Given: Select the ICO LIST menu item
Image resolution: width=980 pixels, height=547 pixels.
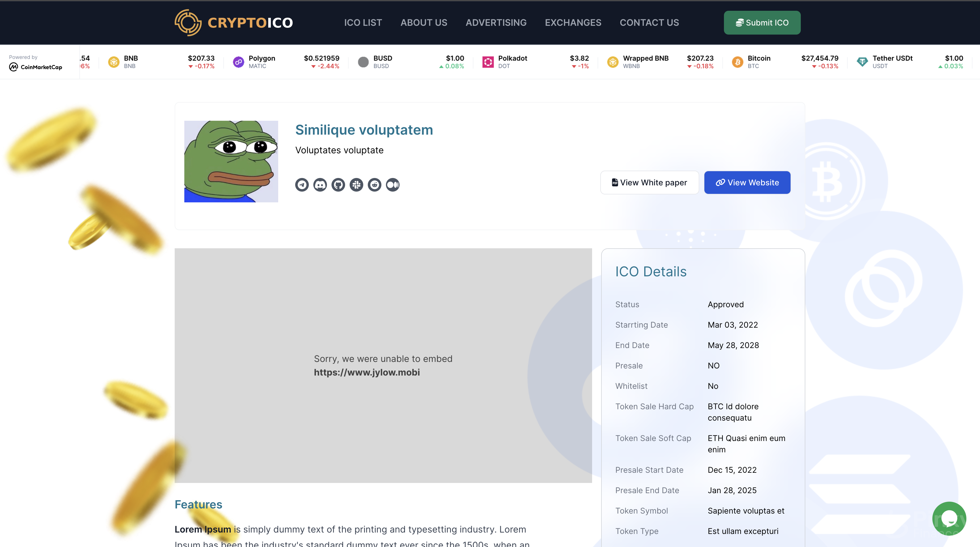Looking at the screenshot, I should click(363, 22).
